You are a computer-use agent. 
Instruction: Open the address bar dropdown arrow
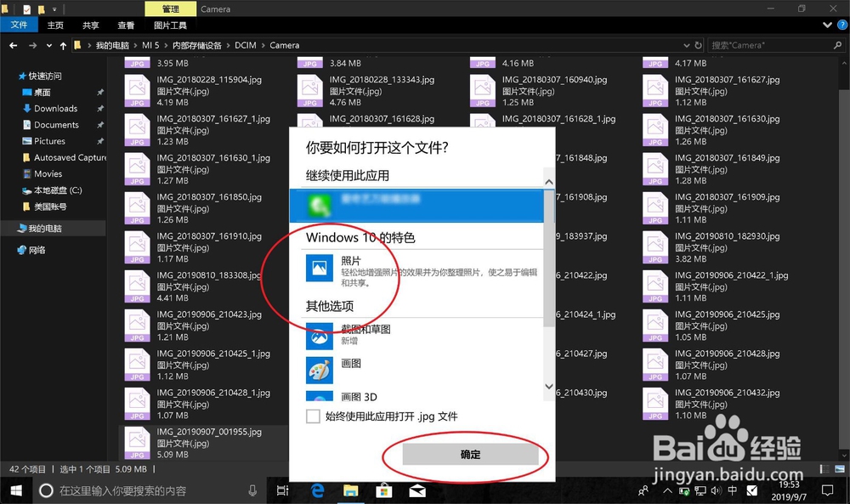[x=685, y=45]
